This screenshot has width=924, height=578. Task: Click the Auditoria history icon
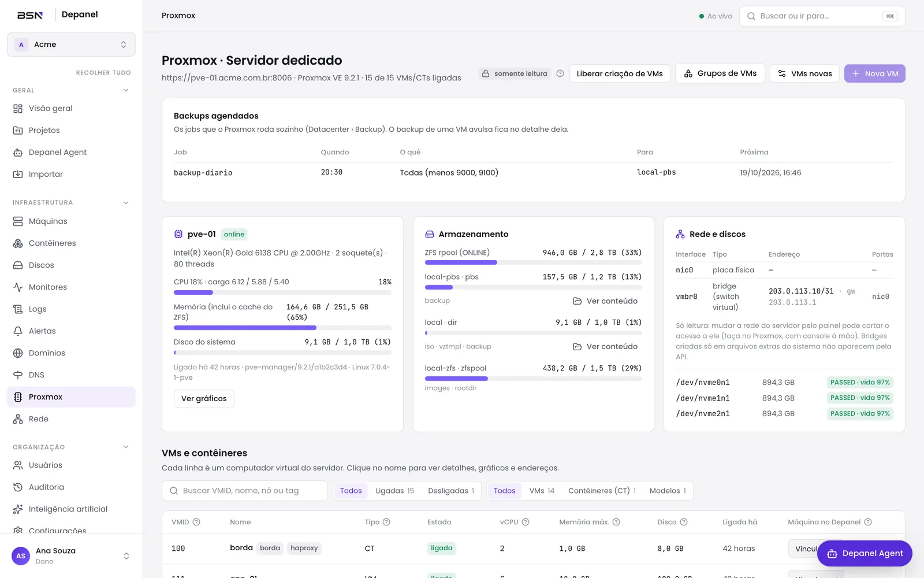[x=18, y=487]
